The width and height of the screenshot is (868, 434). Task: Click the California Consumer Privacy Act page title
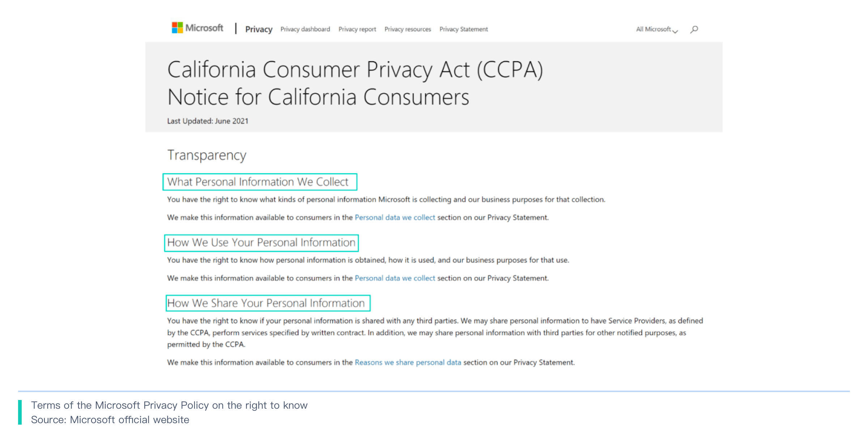355,83
